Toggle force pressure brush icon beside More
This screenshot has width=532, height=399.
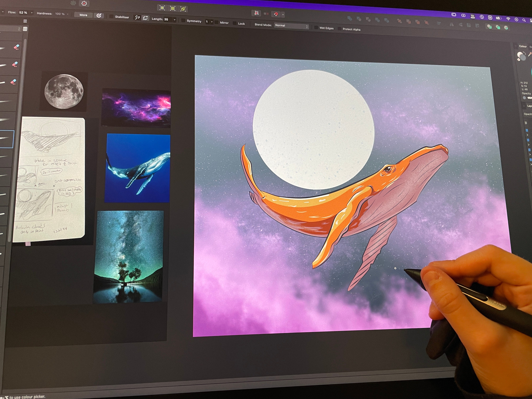tap(99, 15)
